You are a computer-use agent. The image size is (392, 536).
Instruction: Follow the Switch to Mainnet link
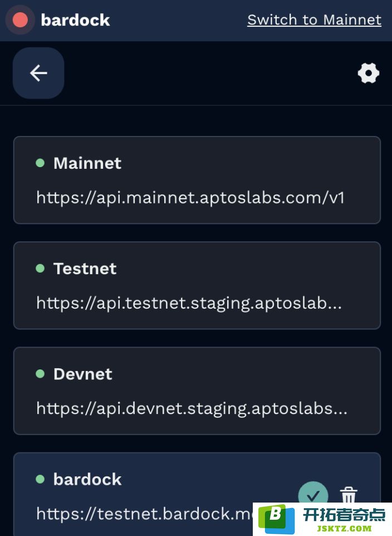[x=314, y=20]
